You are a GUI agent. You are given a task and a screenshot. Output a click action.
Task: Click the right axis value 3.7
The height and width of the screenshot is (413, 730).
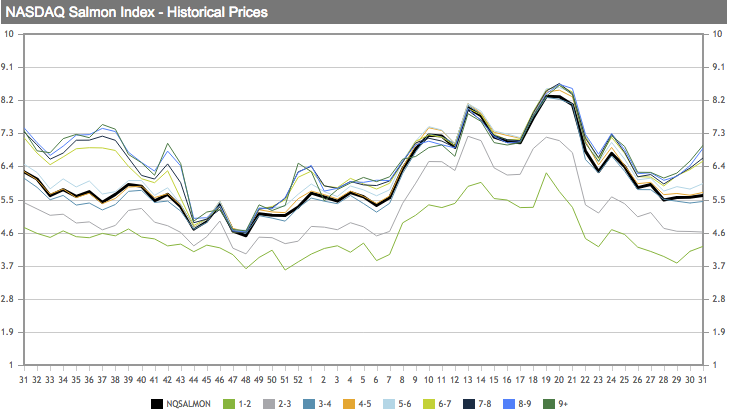click(x=719, y=266)
